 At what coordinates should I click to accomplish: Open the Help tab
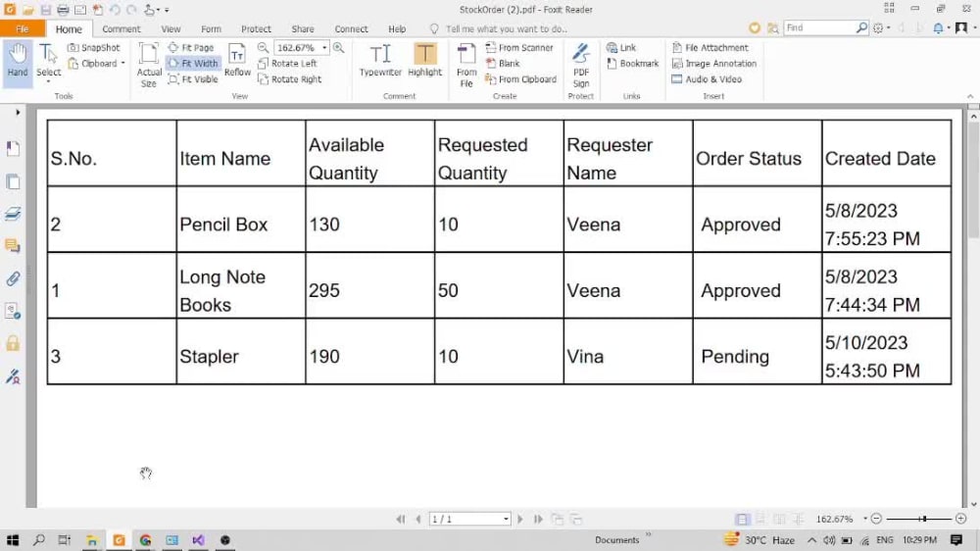[397, 28]
